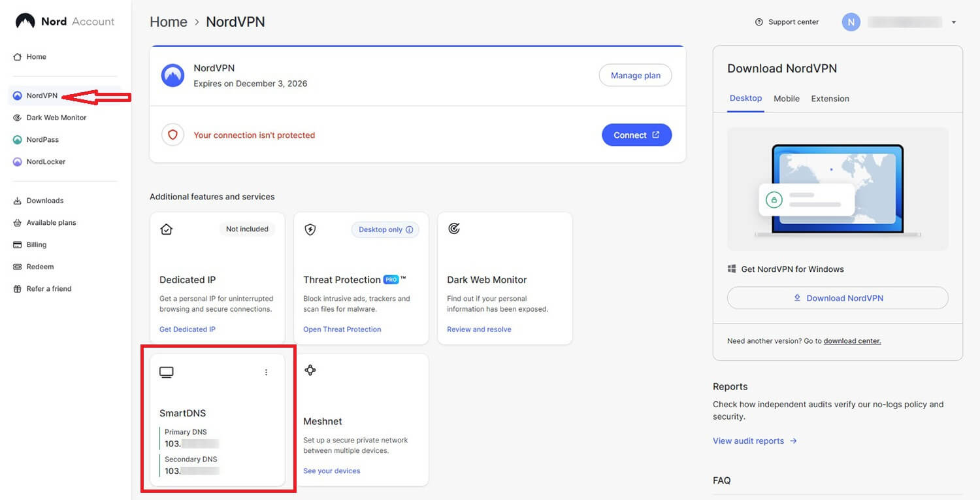Image resolution: width=980 pixels, height=500 pixels.
Task: Click the Desktop only info tooltip icon
Action: pyautogui.click(x=409, y=229)
